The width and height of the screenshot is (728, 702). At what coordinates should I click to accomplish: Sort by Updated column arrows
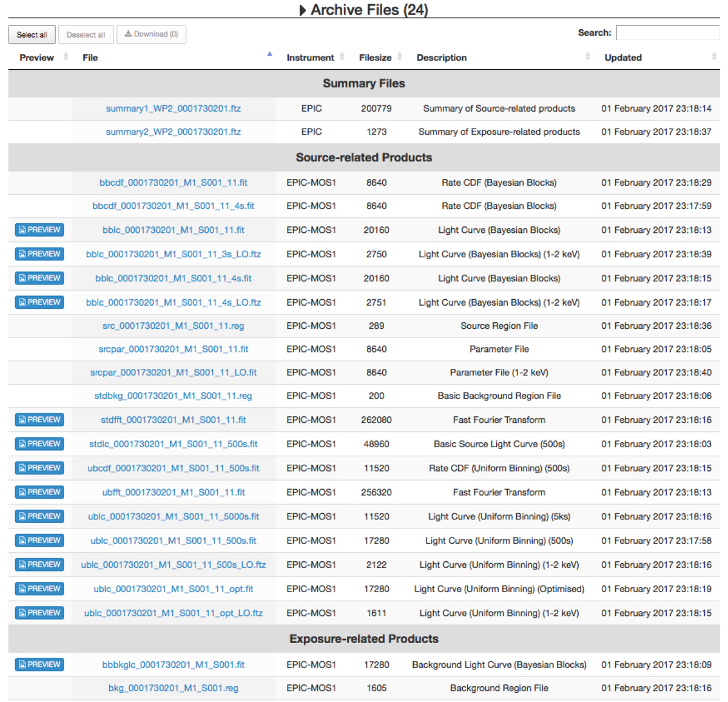pyautogui.click(x=714, y=57)
